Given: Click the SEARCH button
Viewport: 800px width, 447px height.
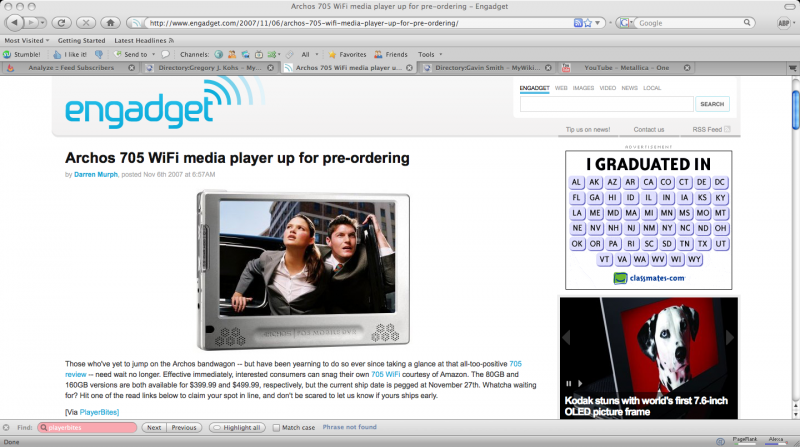Looking at the screenshot, I should pos(712,104).
